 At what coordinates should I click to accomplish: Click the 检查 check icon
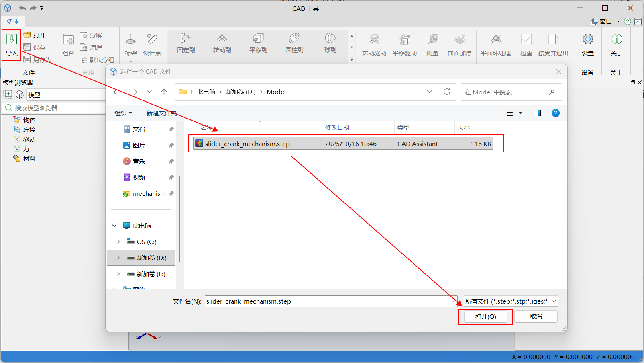point(526,39)
